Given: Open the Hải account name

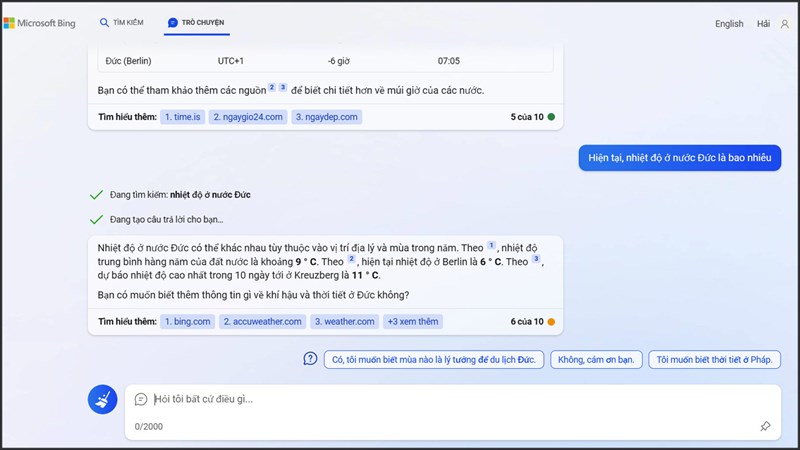Looking at the screenshot, I should click(x=763, y=23).
